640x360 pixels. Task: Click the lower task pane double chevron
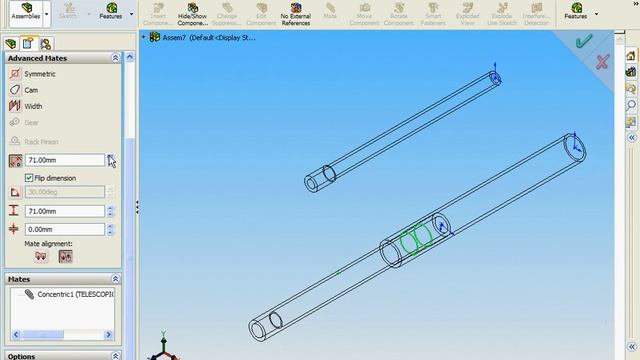point(631,347)
